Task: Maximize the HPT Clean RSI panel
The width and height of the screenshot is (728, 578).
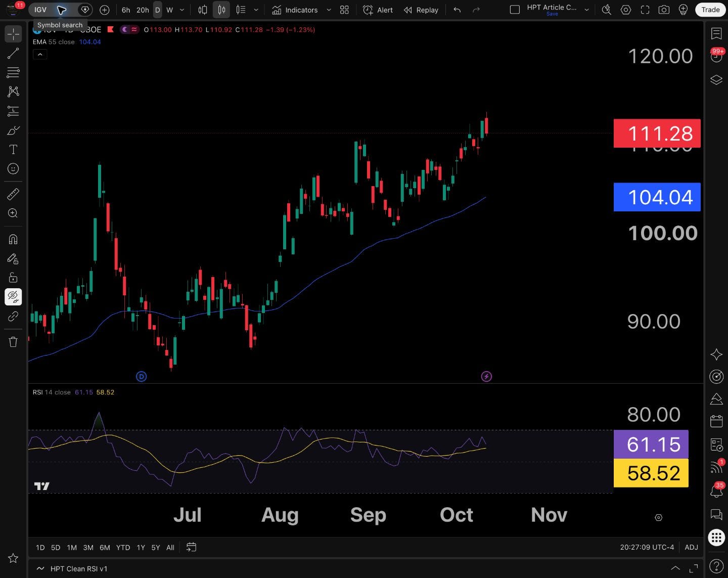Action: tap(694, 568)
